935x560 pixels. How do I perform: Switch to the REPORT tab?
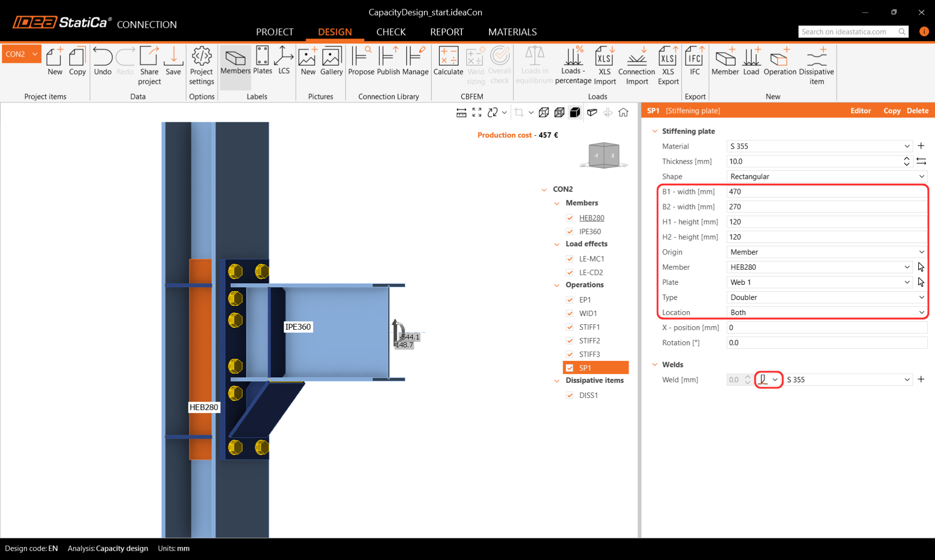(447, 32)
